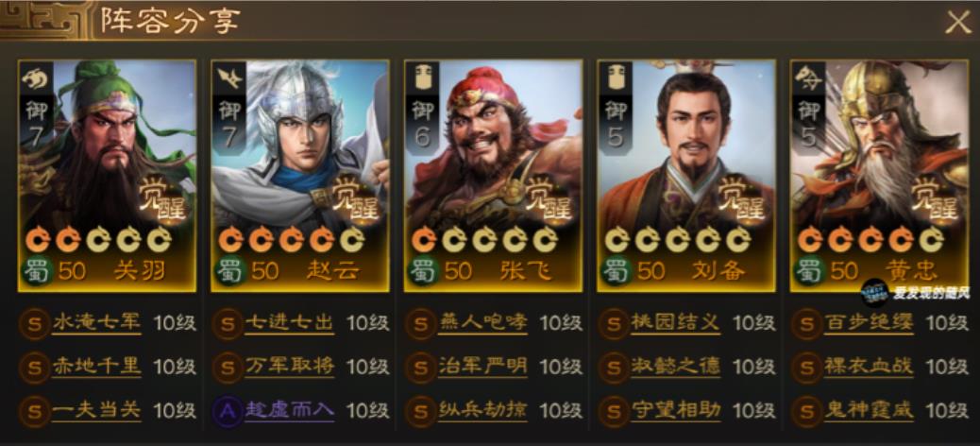Click the cavalry troop icon on 关羽 card
The width and height of the screenshot is (980, 446).
pos(32,78)
